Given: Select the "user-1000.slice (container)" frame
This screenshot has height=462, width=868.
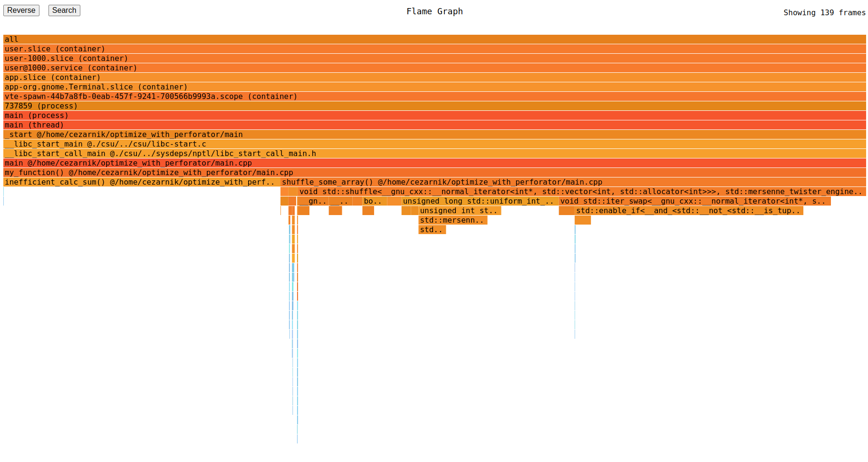Looking at the screenshot, I should pyautogui.click(x=428, y=58).
